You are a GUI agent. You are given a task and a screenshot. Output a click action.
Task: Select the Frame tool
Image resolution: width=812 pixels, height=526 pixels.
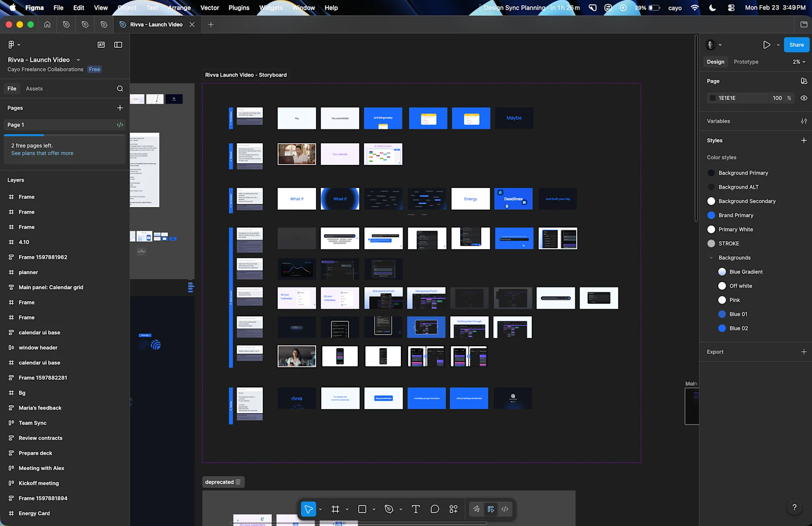335,509
